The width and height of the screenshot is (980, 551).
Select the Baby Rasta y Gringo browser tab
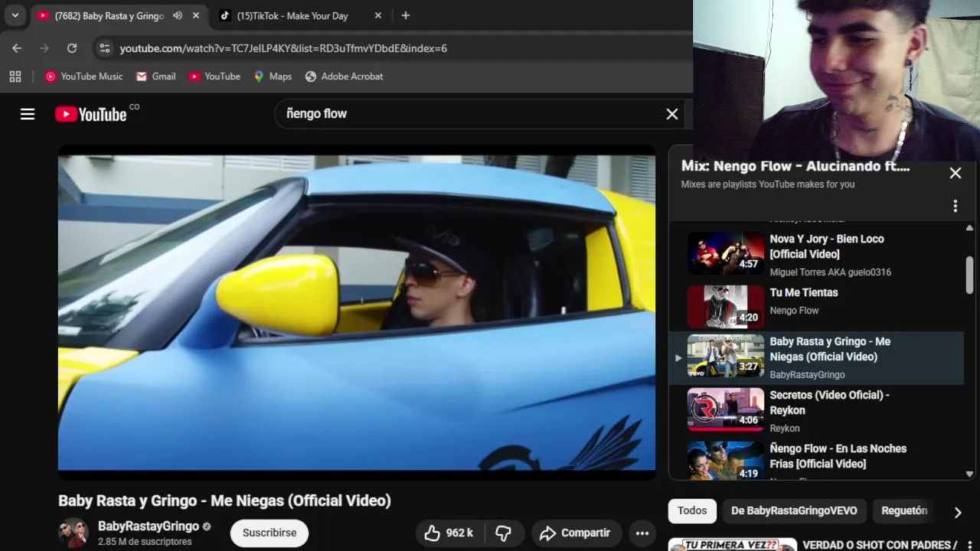[x=109, y=15]
